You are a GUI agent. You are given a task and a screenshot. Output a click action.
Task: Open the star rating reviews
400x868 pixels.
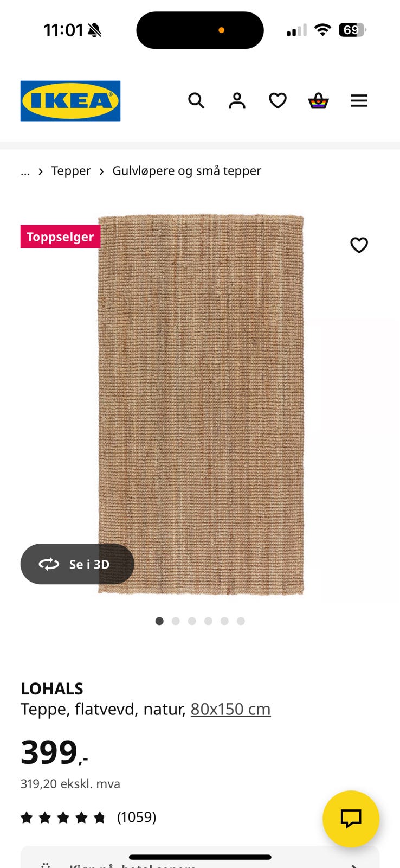click(63, 818)
